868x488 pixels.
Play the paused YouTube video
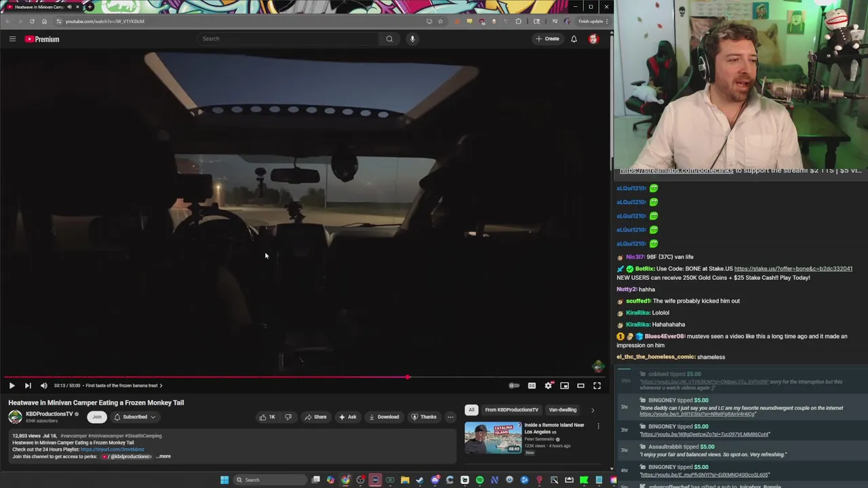click(12, 386)
